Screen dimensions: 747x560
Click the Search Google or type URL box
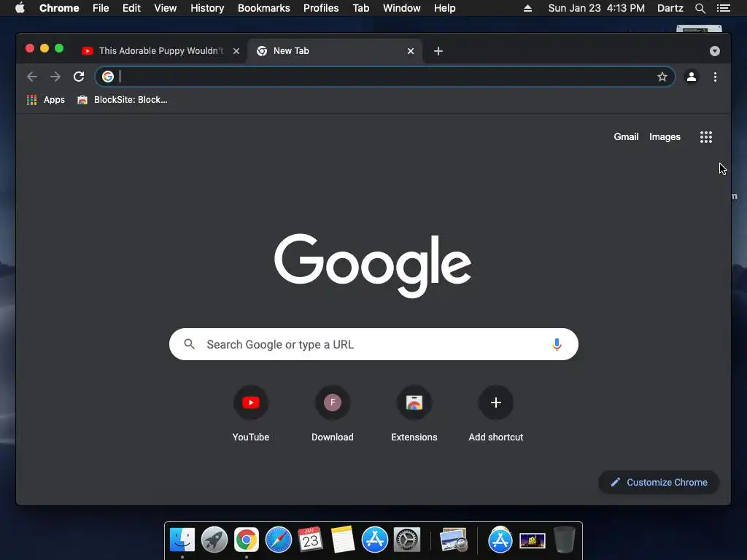click(373, 344)
